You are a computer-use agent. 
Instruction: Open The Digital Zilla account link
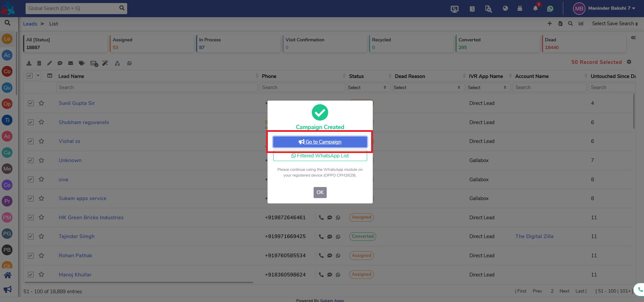pos(534,236)
